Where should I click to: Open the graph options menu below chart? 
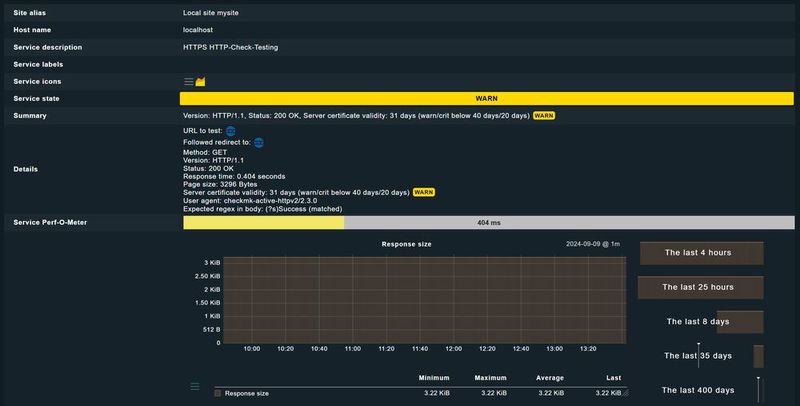[x=195, y=386]
